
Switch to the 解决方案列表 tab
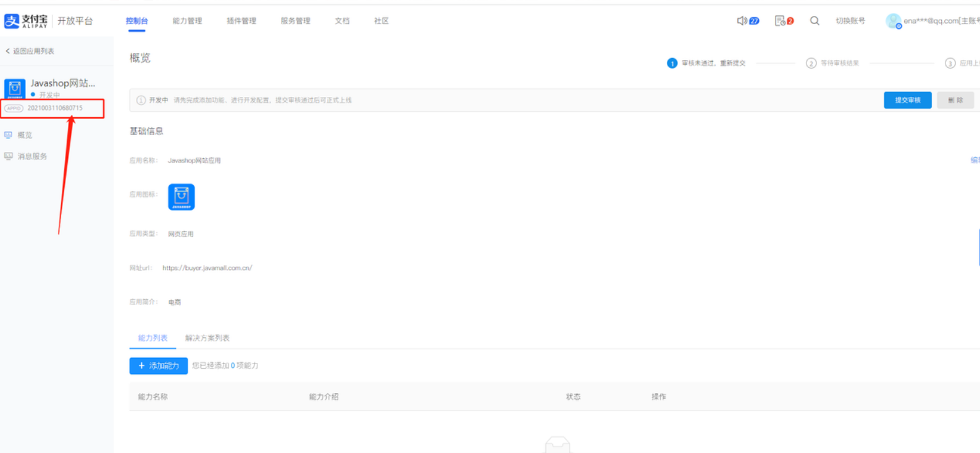[x=207, y=338]
